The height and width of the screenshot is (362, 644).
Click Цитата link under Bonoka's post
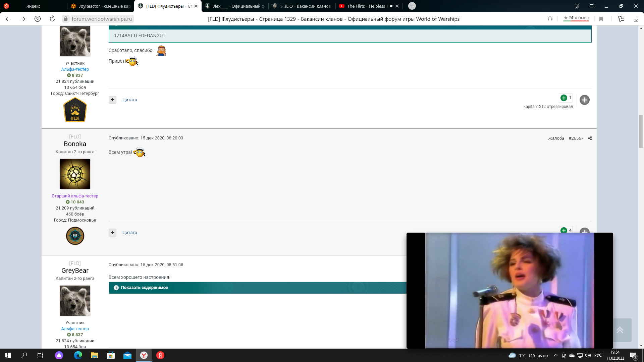click(129, 232)
